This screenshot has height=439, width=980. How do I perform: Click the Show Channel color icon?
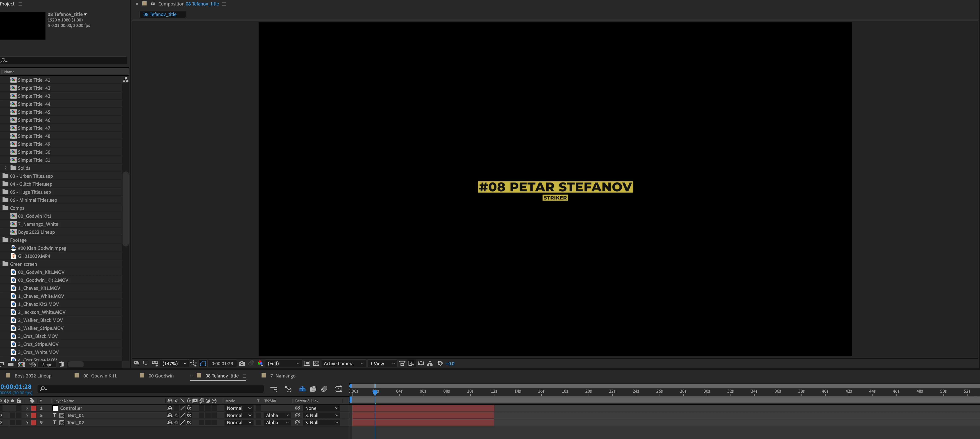point(260,363)
